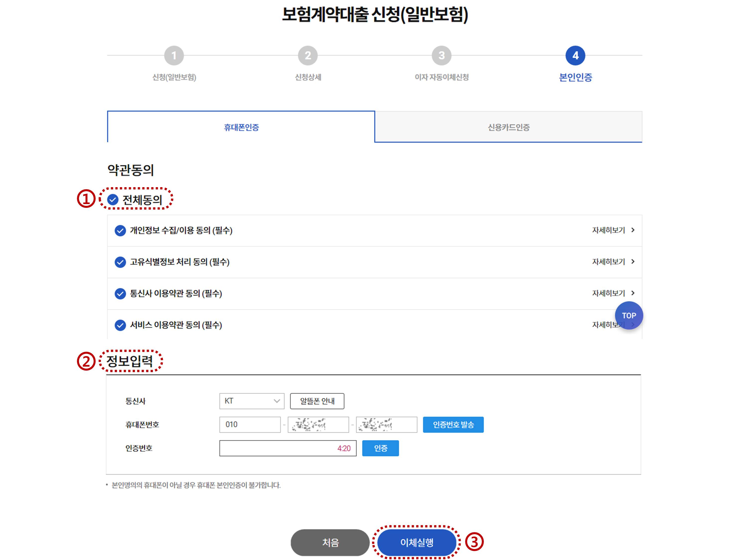The image size is (747, 560).
Task: Uncheck 개인정보 수집/이용 동의 checkbox
Action: (120, 230)
